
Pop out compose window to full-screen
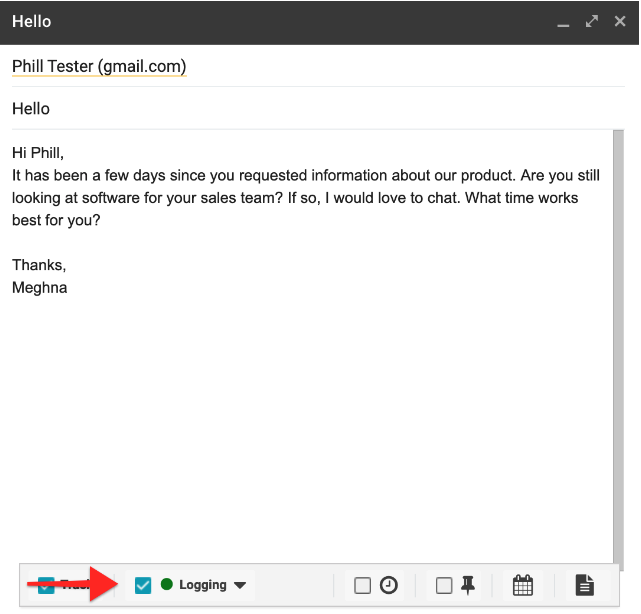(592, 21)
